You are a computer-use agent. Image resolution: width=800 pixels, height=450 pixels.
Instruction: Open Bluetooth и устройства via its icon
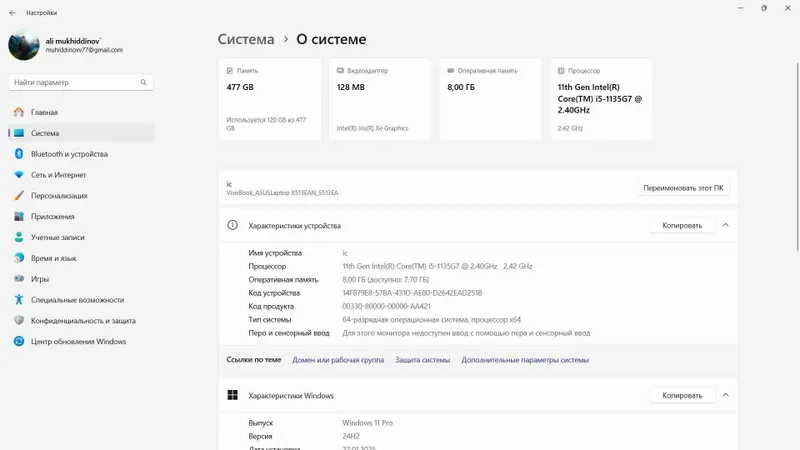pos(19,154)
